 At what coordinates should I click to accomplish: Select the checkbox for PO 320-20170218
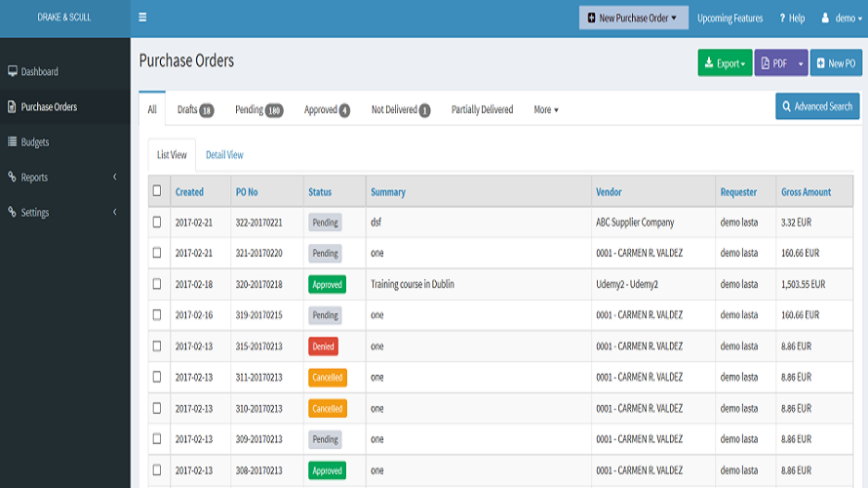pos(157,284)
